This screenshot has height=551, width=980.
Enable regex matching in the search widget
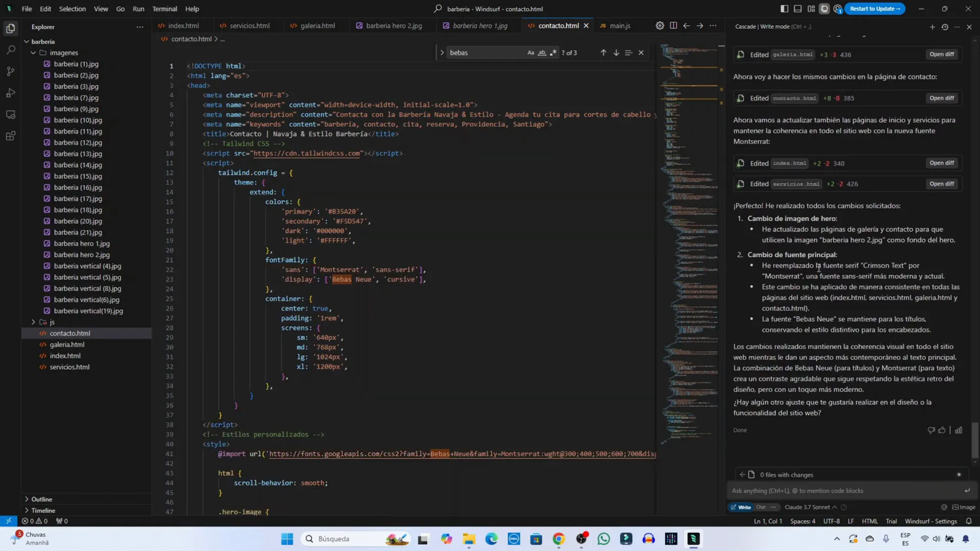[x=553, y=53]
